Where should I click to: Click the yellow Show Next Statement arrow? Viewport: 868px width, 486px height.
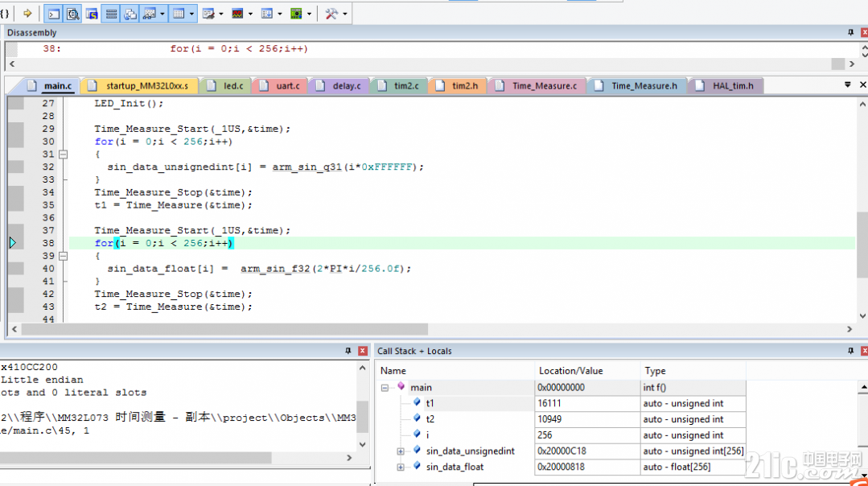pos(27,14)
